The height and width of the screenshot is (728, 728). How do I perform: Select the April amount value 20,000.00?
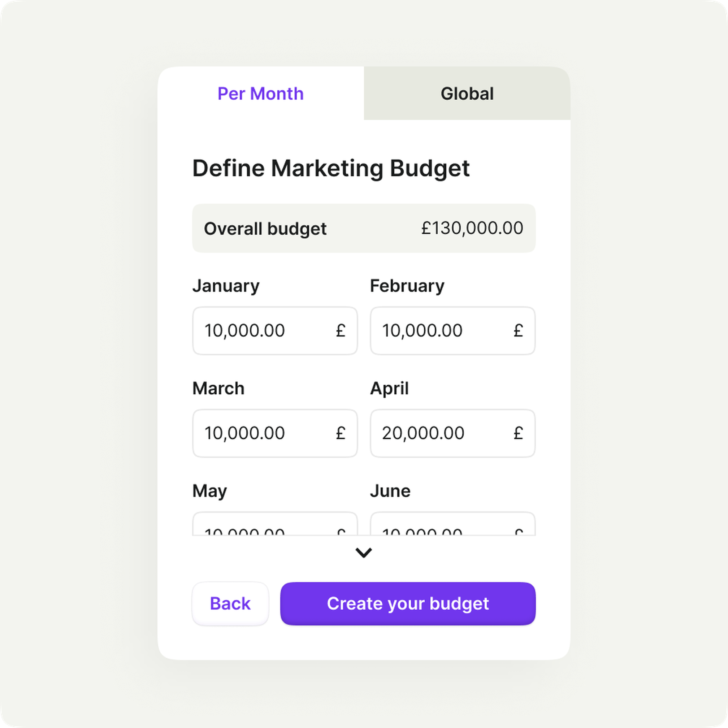423,433
